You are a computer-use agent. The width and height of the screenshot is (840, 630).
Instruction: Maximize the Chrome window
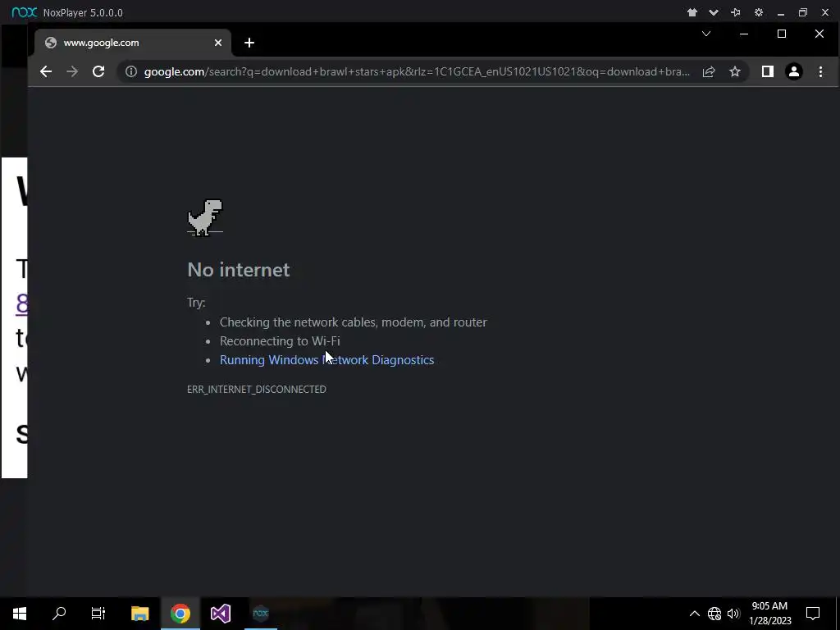[x=782, y=34]
